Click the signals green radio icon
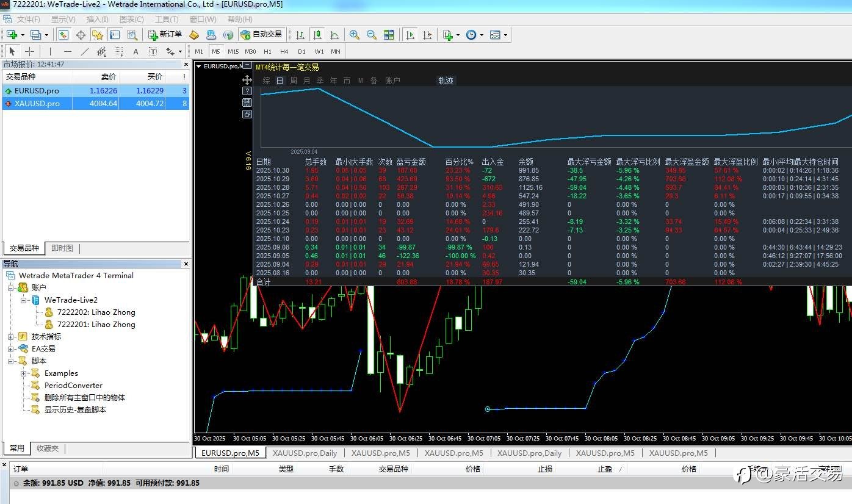The image size is (852, 504). tap(228, 35)
